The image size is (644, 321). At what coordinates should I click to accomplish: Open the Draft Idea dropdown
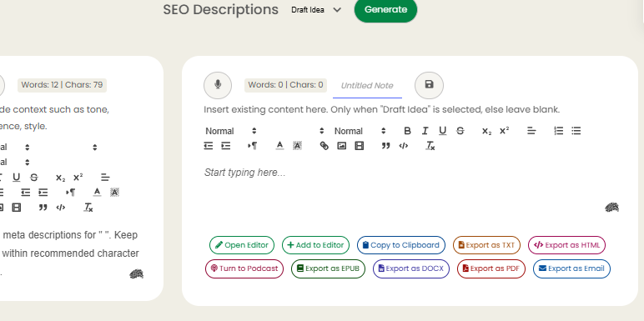pyautogui.click(x=316, y=10)
